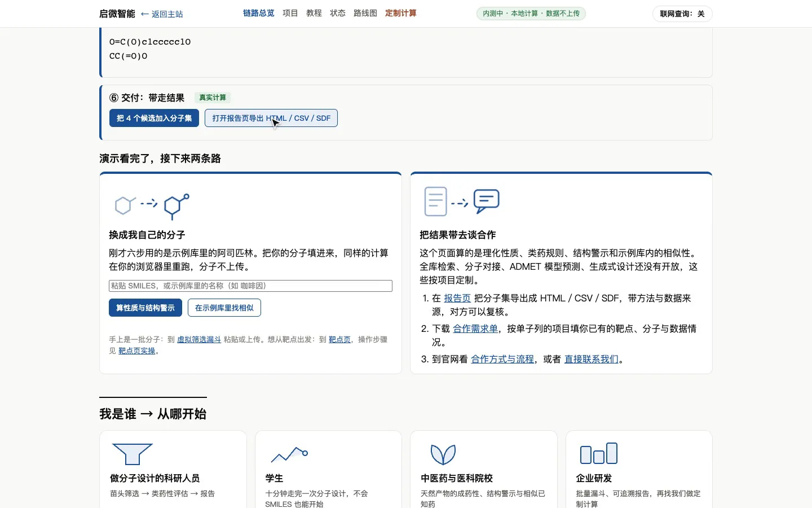812x508 pixels.
Task: Click the 内测中 · 本地计算 status badge
Action: click(x=531, y=14)
